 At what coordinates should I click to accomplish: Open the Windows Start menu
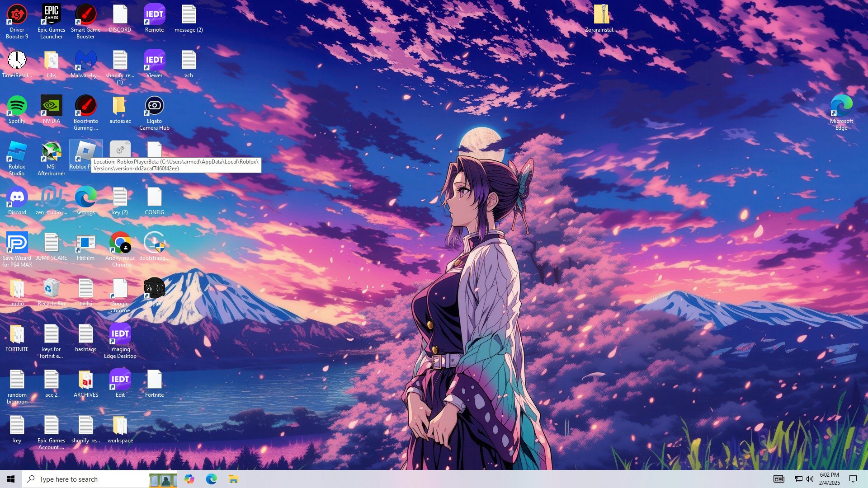click(x=11, y=479)
